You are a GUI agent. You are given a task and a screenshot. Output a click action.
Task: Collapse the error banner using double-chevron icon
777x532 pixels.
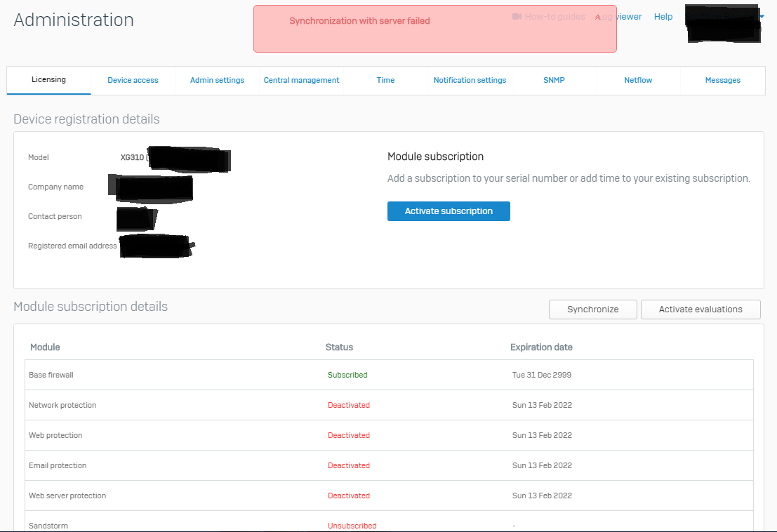pyautogui.click(x=597, y=18)
